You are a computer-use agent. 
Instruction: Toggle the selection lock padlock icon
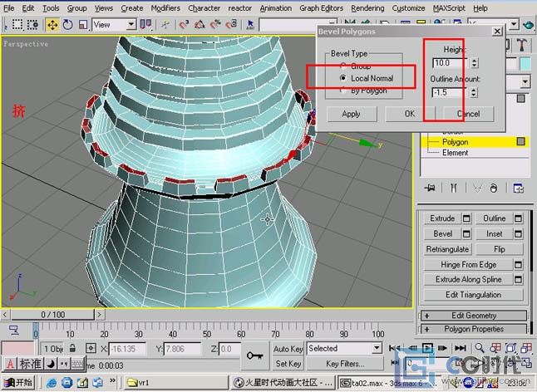(x=72, y=349)
